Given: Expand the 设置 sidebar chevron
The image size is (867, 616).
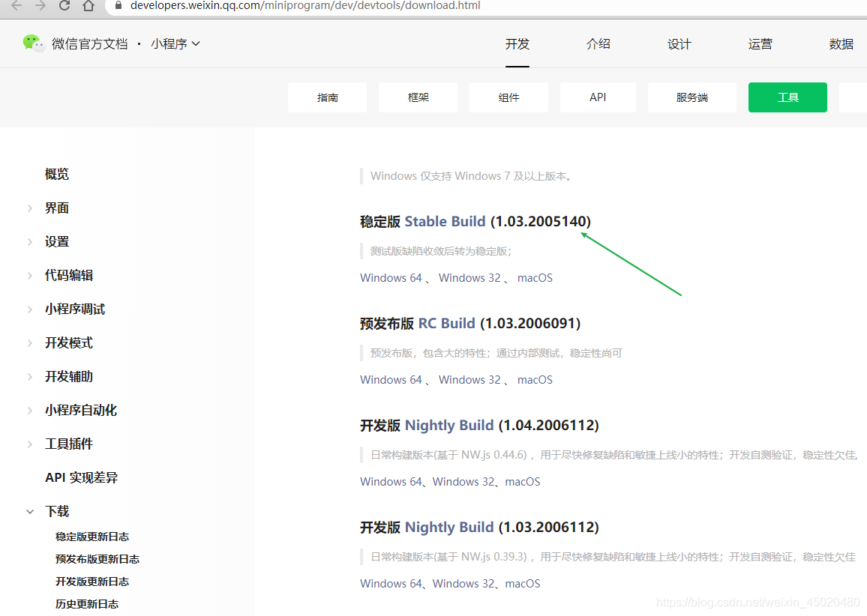Looking at the screenshot, I should click(30, 242).
